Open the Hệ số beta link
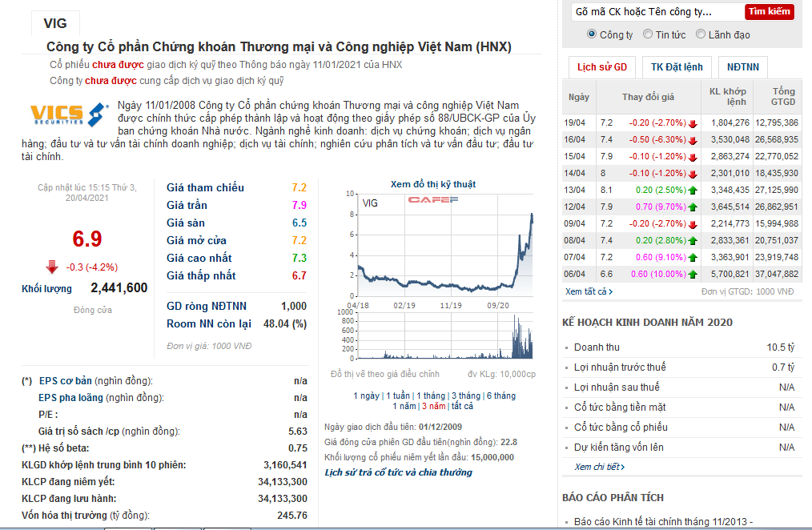812x530 pixels. click(64, 448)
